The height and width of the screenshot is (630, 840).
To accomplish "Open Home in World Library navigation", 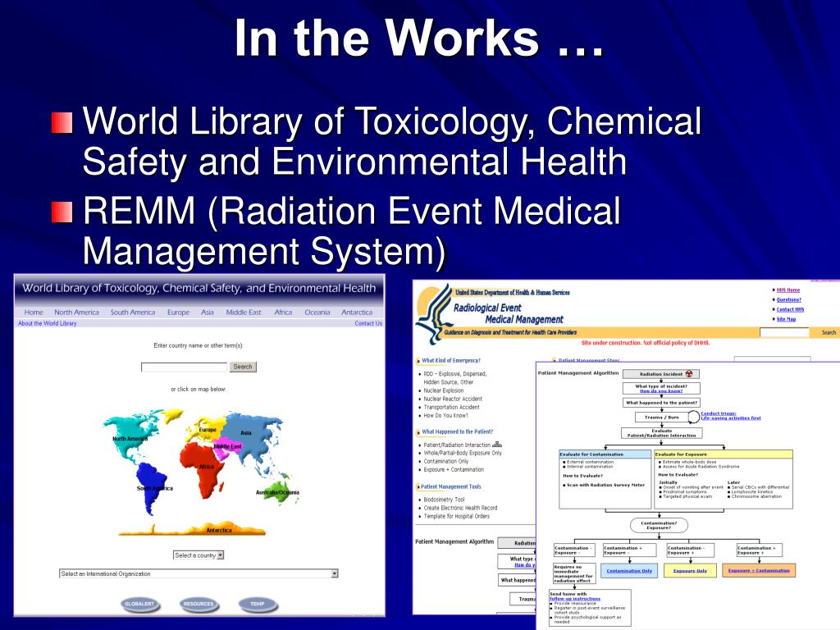I will [x=33, y=313].
